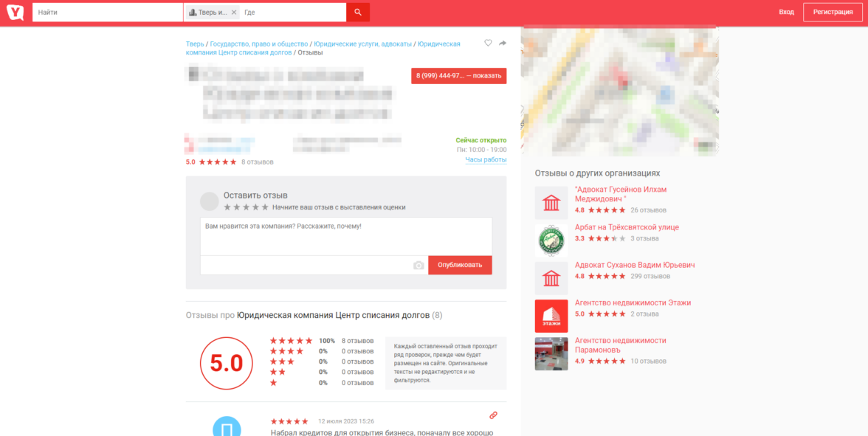This screenshot has height=436, width=868.
Task: Click Отзывы о других организациях heading
Action: (597, 173)
